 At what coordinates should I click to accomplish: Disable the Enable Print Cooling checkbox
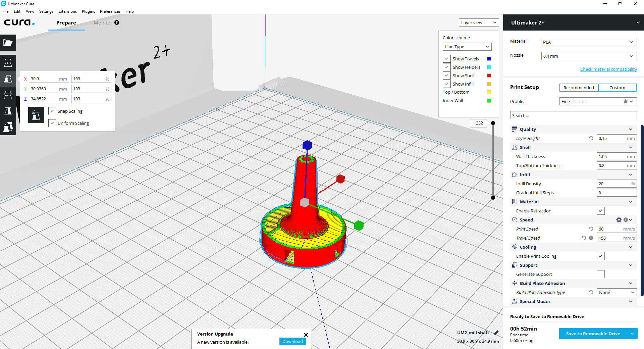tap(601, 256)
